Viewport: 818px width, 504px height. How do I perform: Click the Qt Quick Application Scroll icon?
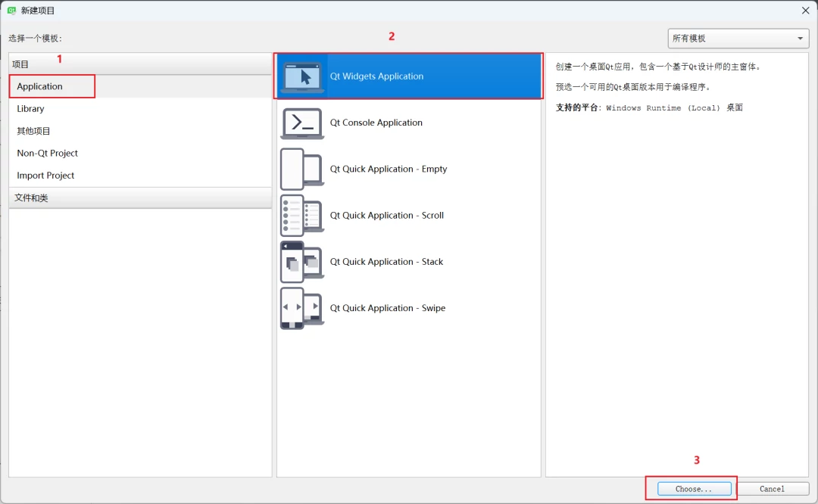[x=302, y=215]
